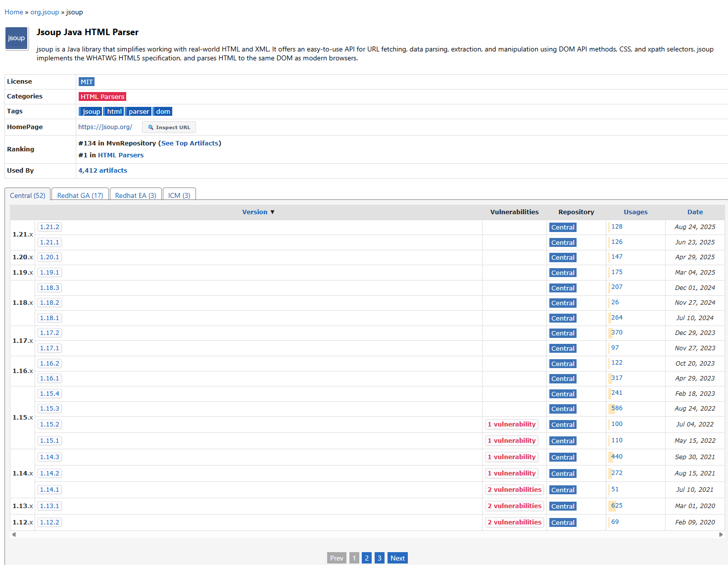View the 1 vulnerability badge for 1.15.1
The height and width of the screenshot is (565, 728).
coord(512,441)
